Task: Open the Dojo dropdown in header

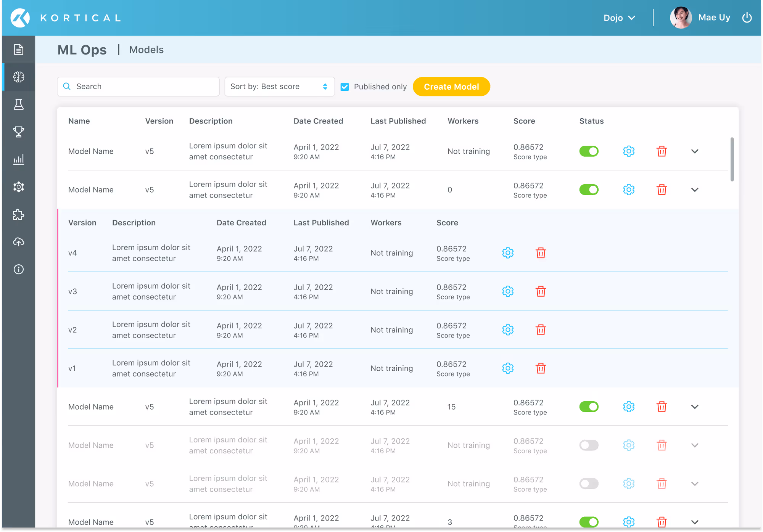Action: pyautogui.click(x=619, y=18)
